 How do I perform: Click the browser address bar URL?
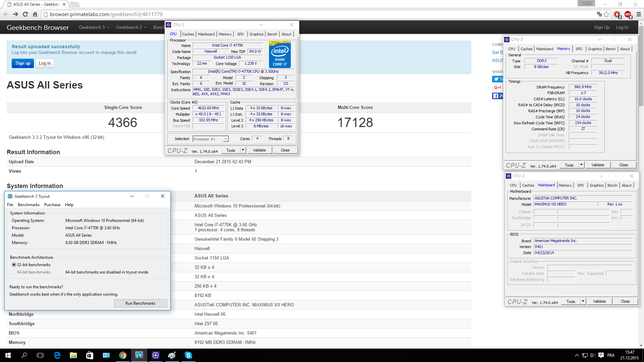106,14
